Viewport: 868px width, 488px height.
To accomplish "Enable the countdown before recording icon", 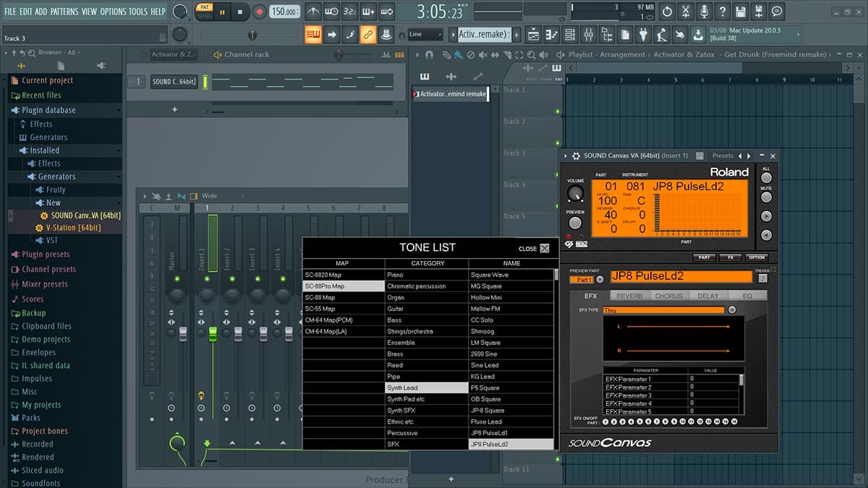I will [349, 12].
